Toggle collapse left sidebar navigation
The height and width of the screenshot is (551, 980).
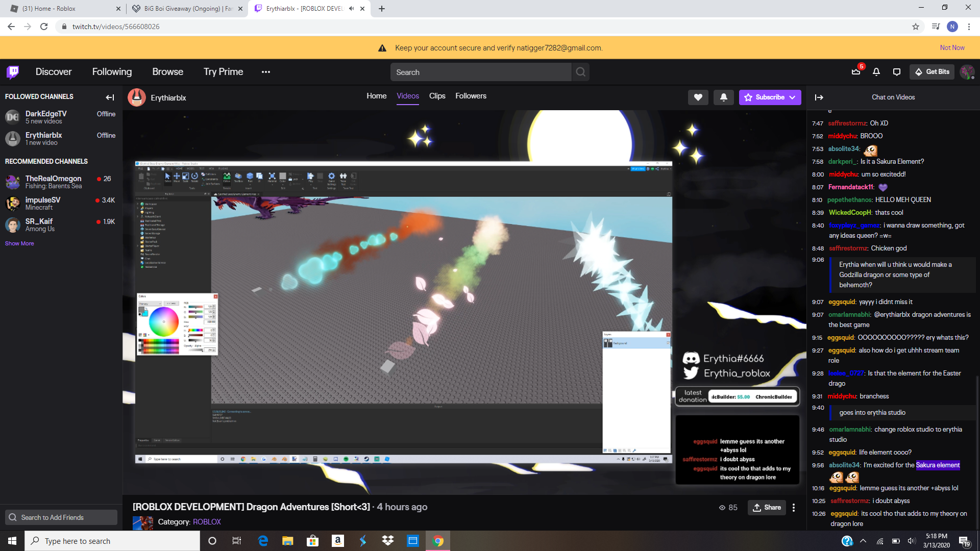(x=110, y=96)
